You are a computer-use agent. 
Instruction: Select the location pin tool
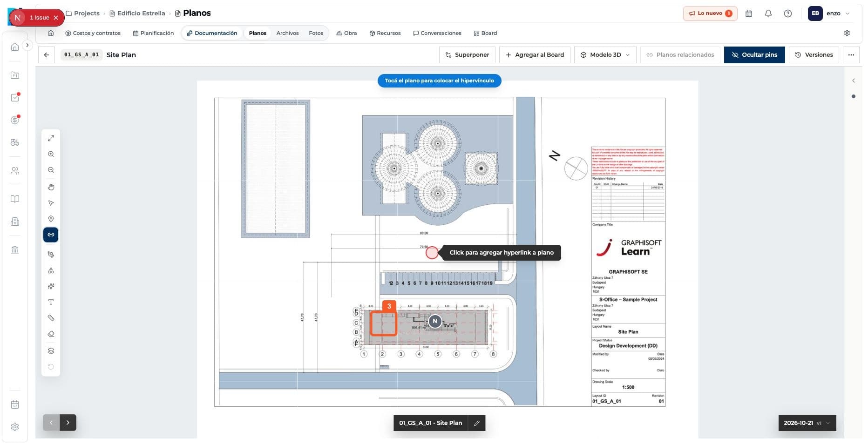(x=51, y=219)
